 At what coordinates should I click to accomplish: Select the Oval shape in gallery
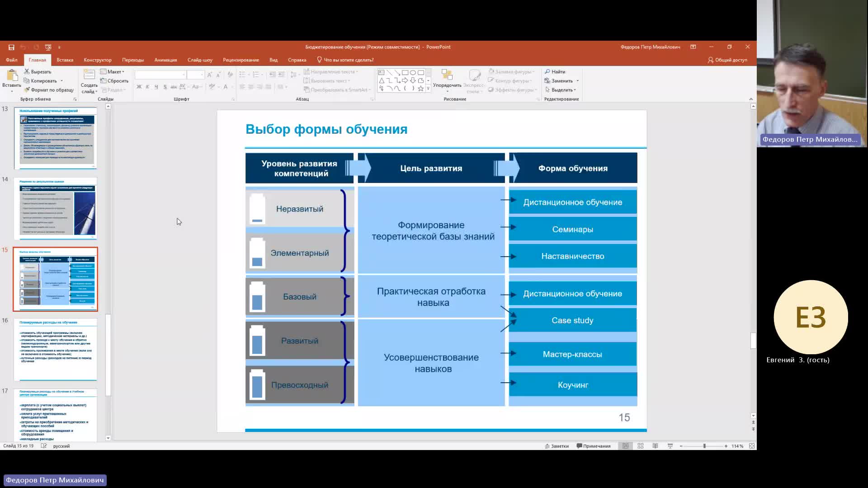click(x=413, y=72)
